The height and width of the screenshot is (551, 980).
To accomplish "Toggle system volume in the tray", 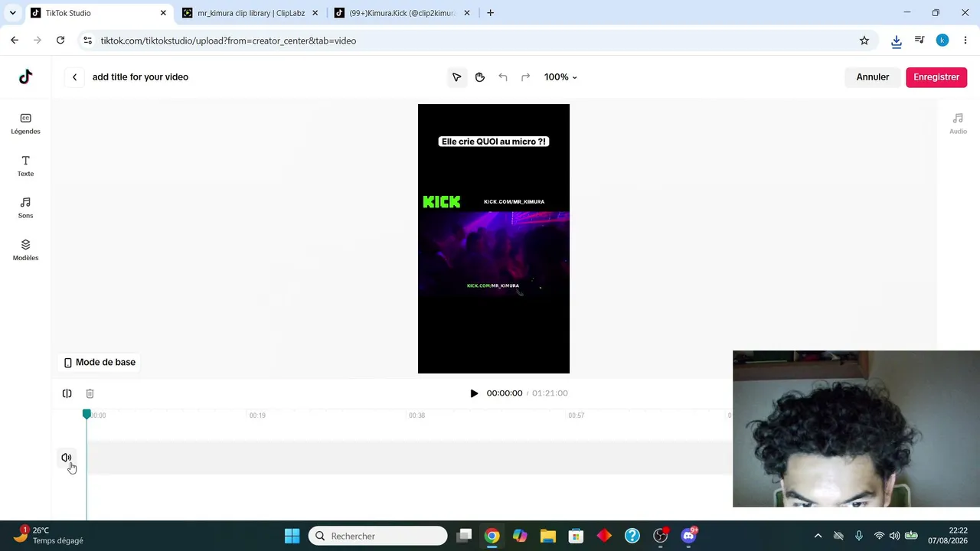I will 894,536.
